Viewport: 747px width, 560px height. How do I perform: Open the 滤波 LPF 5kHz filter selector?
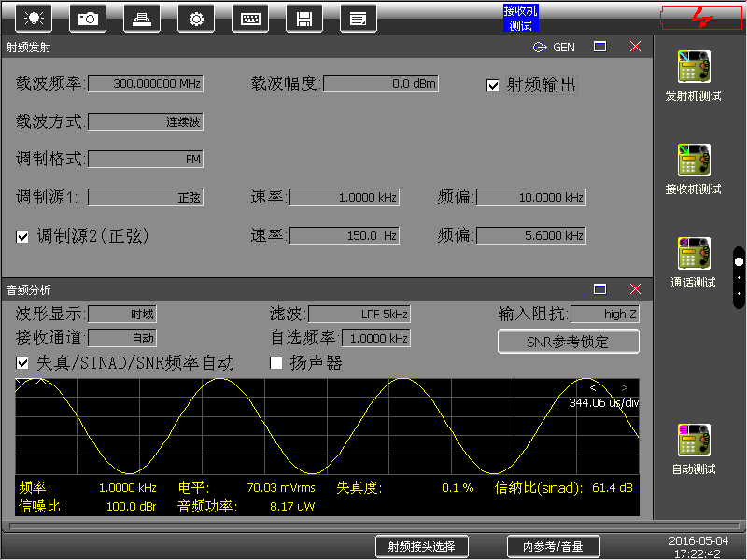point(359,315)
